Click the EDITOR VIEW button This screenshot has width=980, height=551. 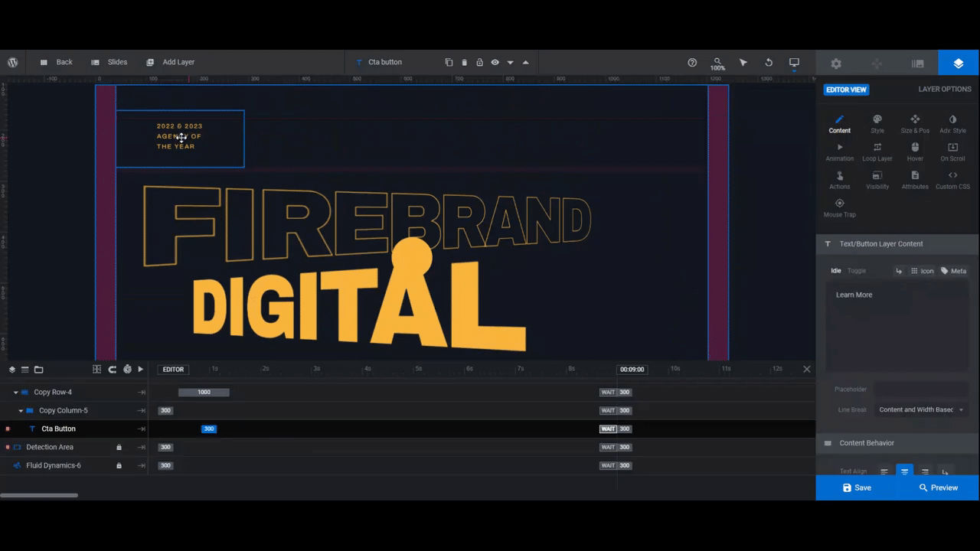click(x=846, y=90)
